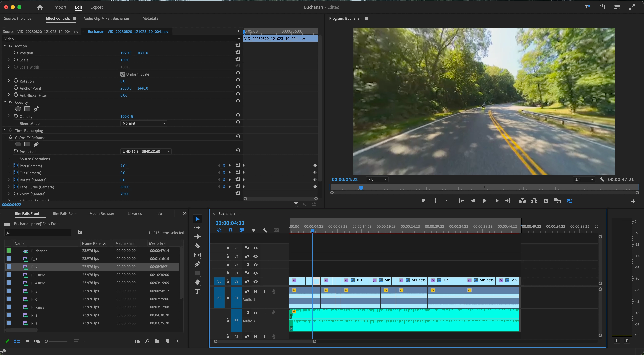This screenshot has height=355, width=644.
Task: Open the Blend Mode Normal dropdown
Action: (x=144, y=123)
